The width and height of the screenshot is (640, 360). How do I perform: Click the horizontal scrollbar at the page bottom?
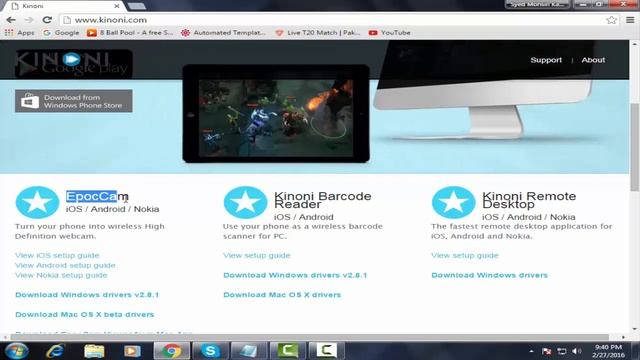(x=309, y=337)
